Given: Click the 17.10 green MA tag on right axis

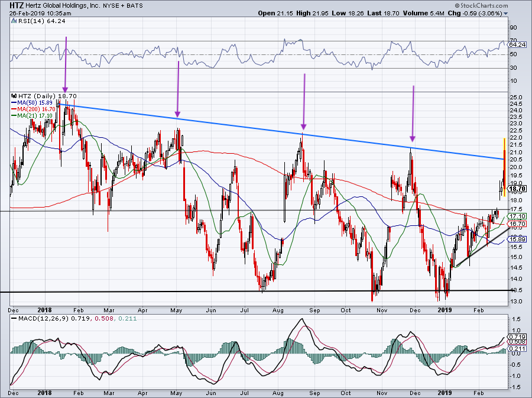Looking at the screenshot, I should (517, 216).
